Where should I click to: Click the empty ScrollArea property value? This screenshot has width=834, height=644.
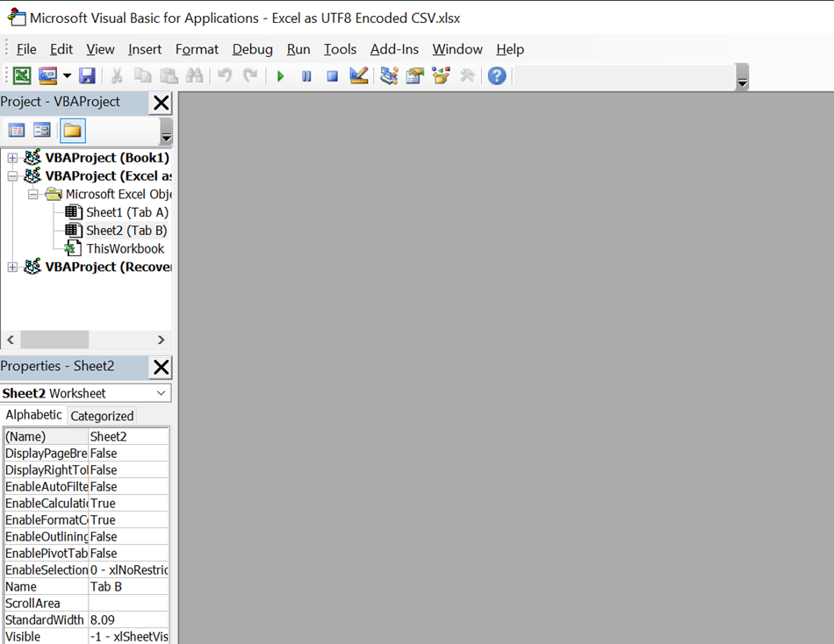click(128, 603)
